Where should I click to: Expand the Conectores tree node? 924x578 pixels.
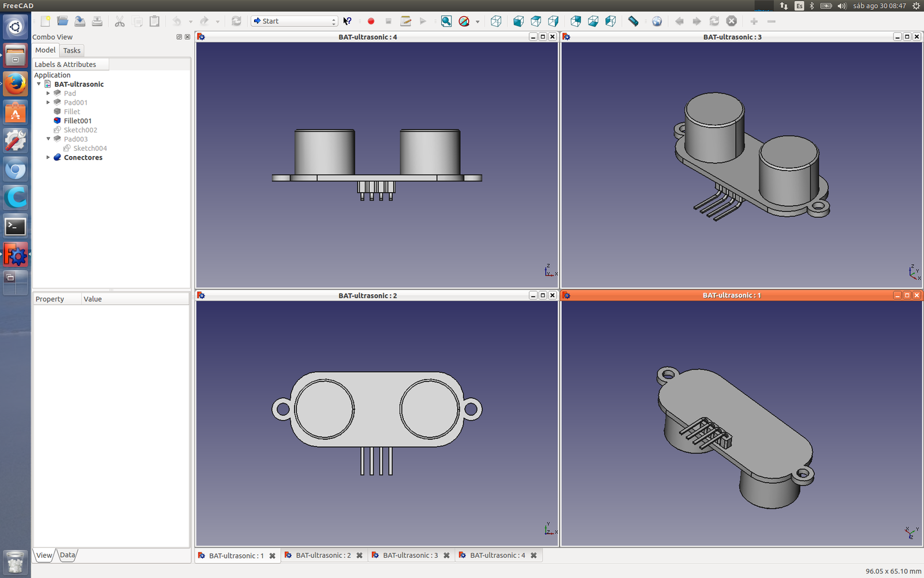(x=48, y=157)
